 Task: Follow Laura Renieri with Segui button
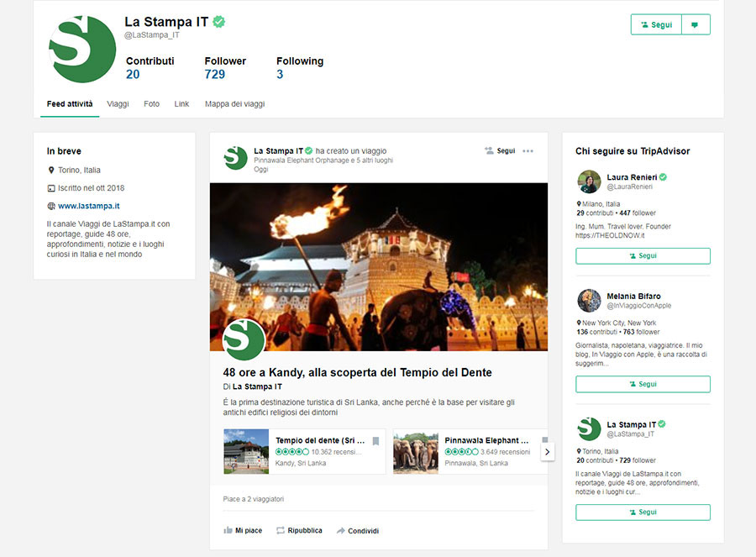pos(643,256)
